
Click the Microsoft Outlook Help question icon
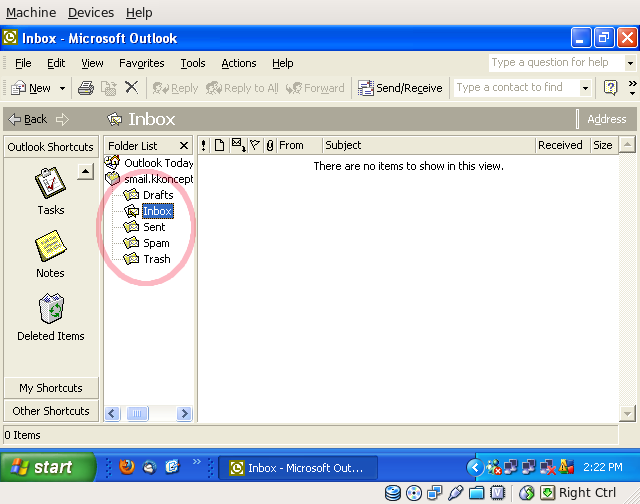(610, 87)
